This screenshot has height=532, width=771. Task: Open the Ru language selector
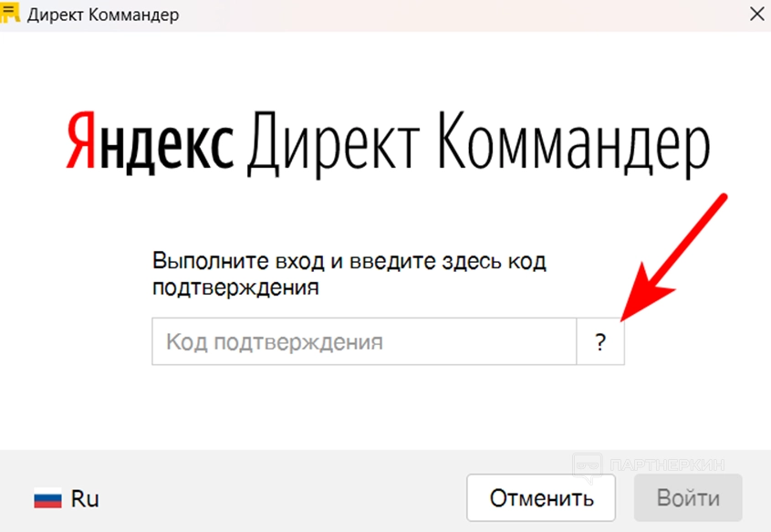click(67, 498)
